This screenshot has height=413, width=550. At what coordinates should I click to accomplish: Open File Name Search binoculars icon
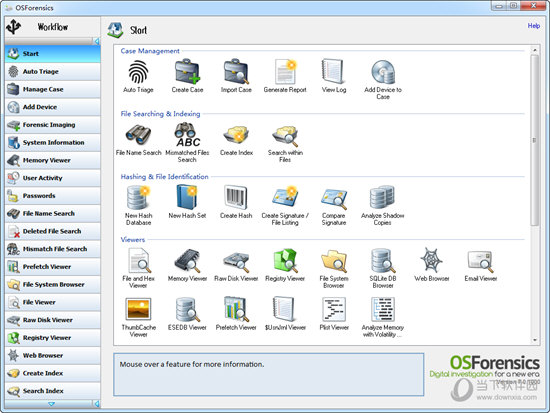(138, 135)
